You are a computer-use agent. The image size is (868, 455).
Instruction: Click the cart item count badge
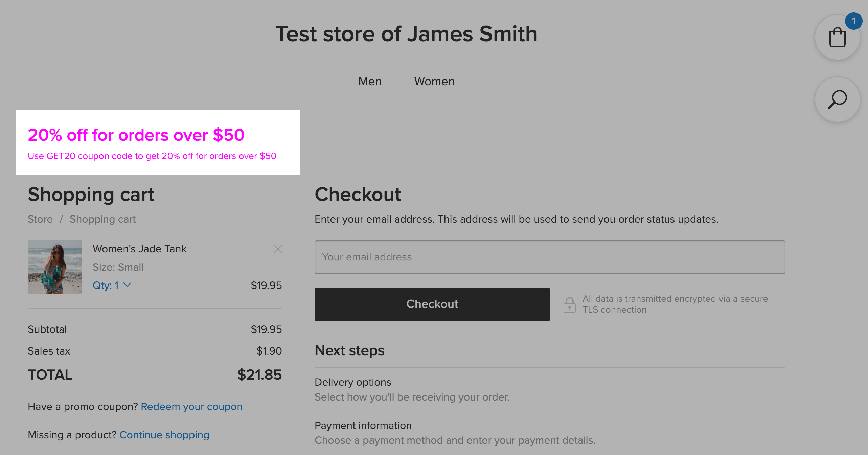pyautogui.click(x=853, y=21)
